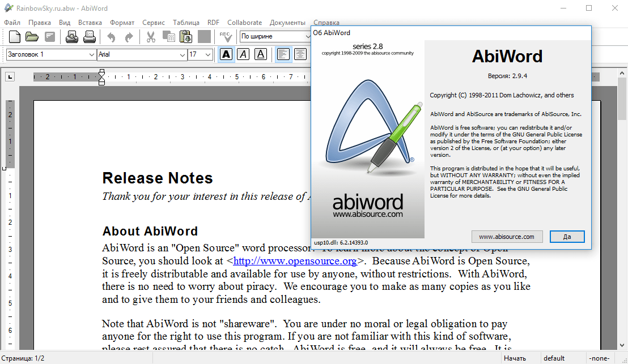Click the Версия: 2.9.4 text
Viewport: 628px width, 364px height.
click(x=507, y=76)
